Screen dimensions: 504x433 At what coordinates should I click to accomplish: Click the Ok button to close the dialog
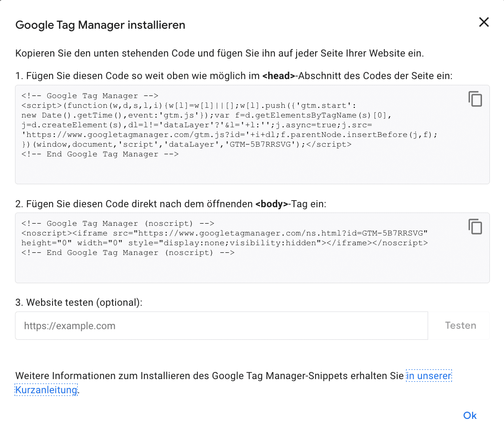(x=469, y=415)
